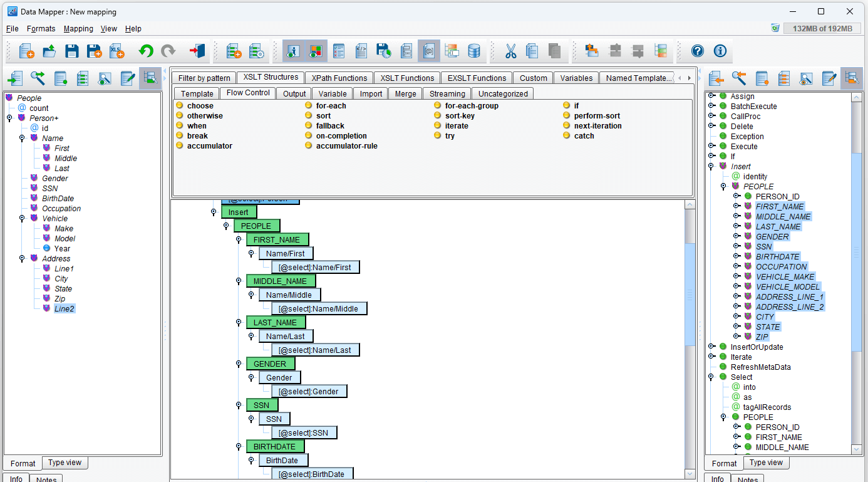Select VEHICLE_MODEL in the target tree
Image resolution: width=868 pixels, height=482 pixels.
click(x=788, y=286)
